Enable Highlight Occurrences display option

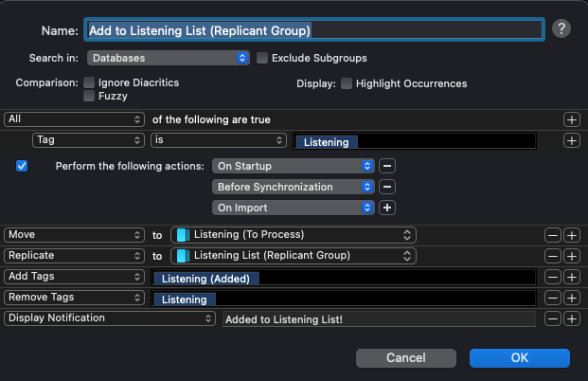click(x=347, y=83)
